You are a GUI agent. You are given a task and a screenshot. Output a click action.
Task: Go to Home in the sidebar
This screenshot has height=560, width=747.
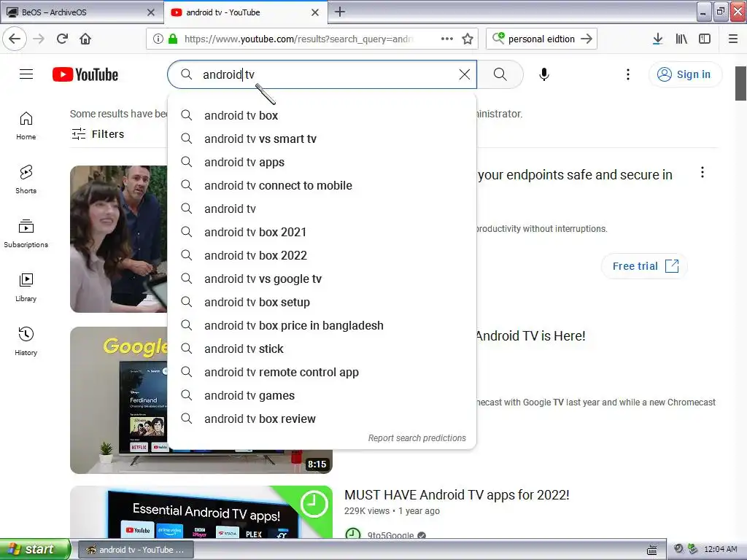coord(26,125)
